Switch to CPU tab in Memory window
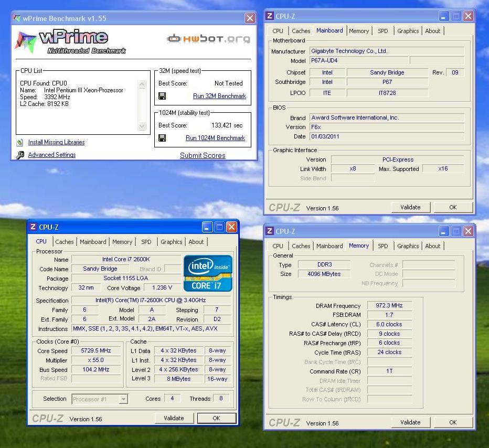 coord(278,246)
